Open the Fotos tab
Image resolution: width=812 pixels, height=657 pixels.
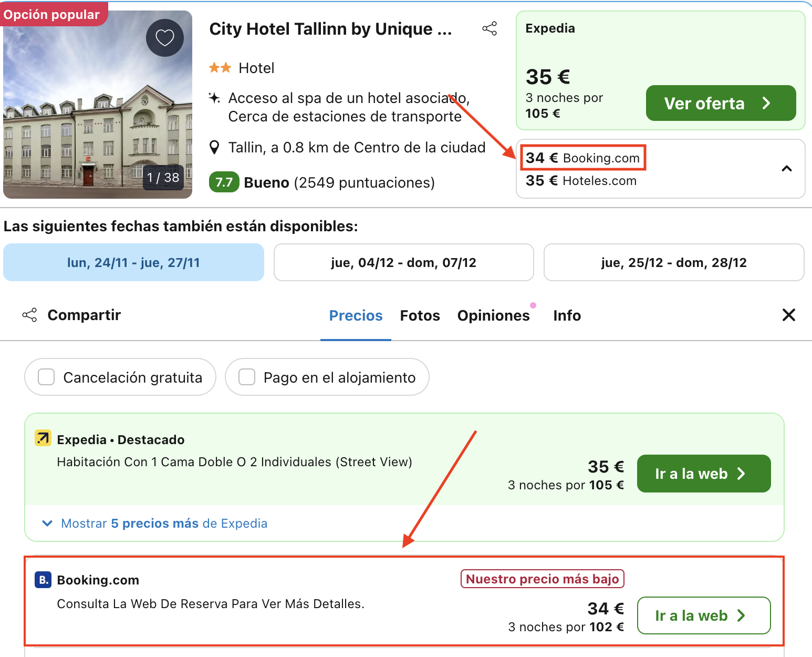tap(420, 315)
